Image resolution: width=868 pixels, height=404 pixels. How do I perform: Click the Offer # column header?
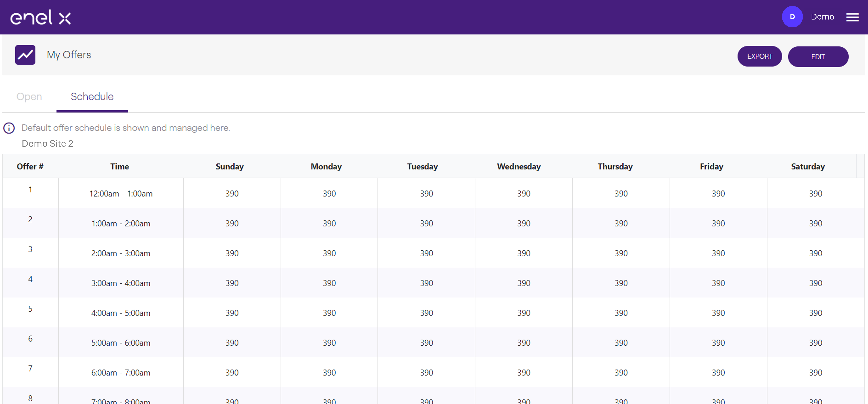(30, 167)
